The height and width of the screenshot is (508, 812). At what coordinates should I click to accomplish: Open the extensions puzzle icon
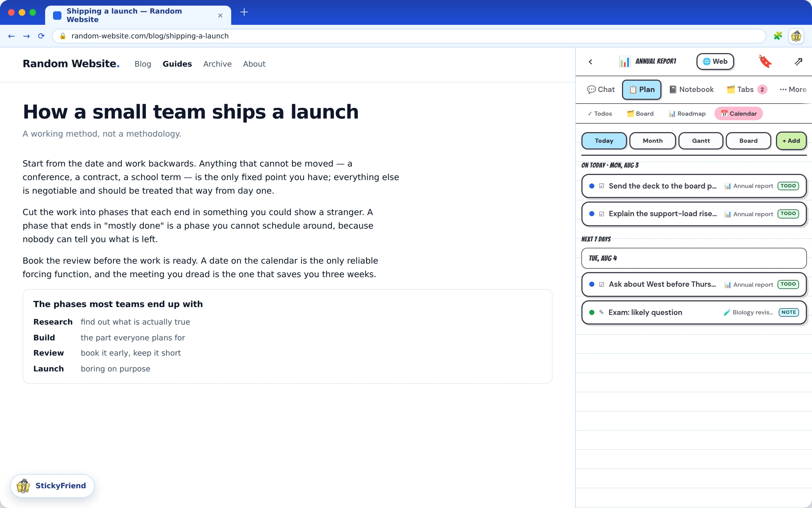point(777,36)
